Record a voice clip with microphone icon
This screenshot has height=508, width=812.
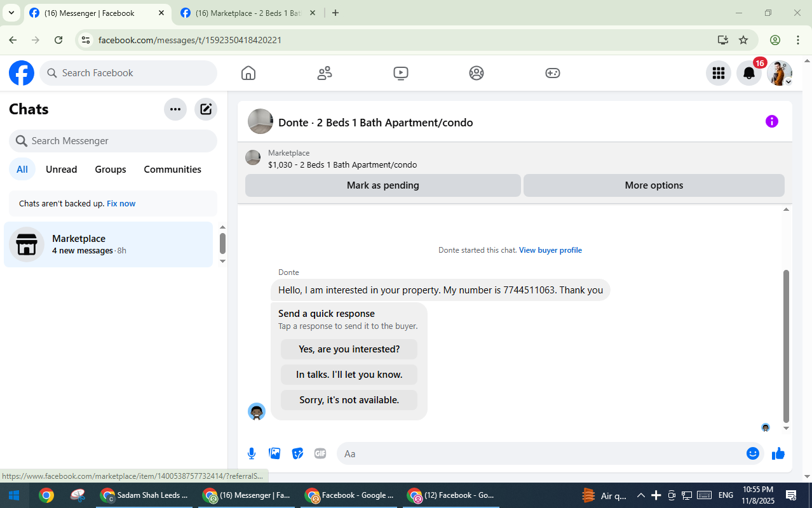pyautogui.click(x=252, y=453)
